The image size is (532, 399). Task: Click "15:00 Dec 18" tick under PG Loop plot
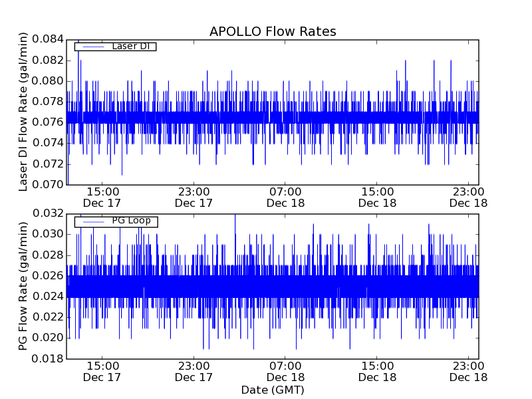[x=377, y=372]
